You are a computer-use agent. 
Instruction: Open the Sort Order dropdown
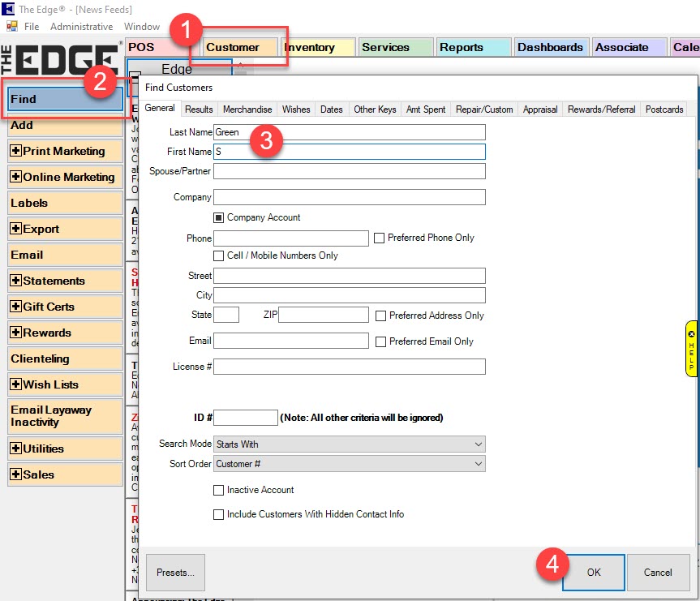(x=350, y=464)
